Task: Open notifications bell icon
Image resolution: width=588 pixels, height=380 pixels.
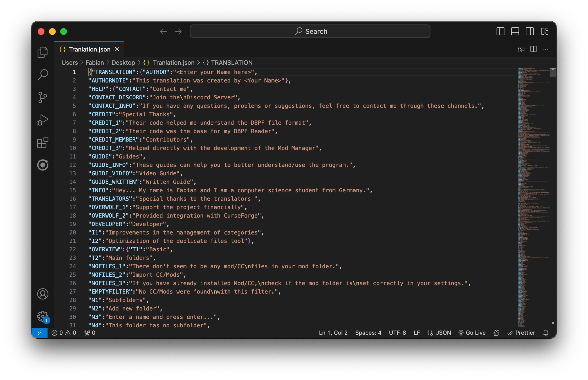Action: pos(546,333)
